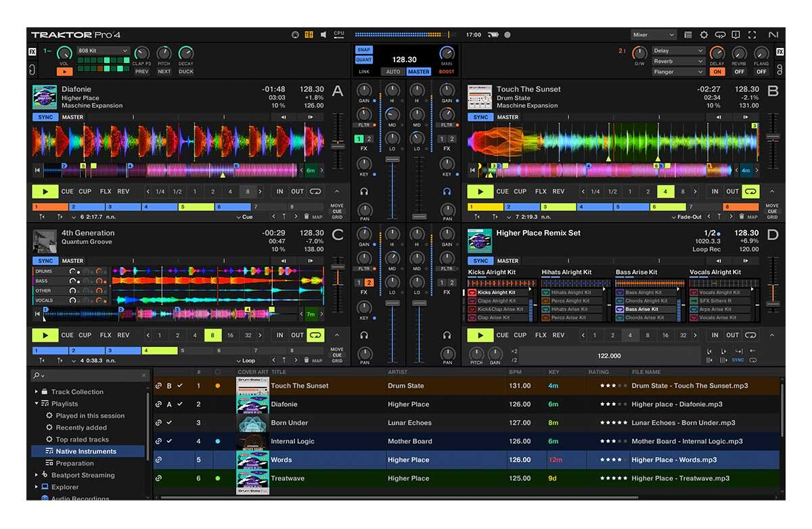Viewport: 812px width, 529px height.
Task: Click the loop arrows icon in header
Action: (x=720, y=34)
